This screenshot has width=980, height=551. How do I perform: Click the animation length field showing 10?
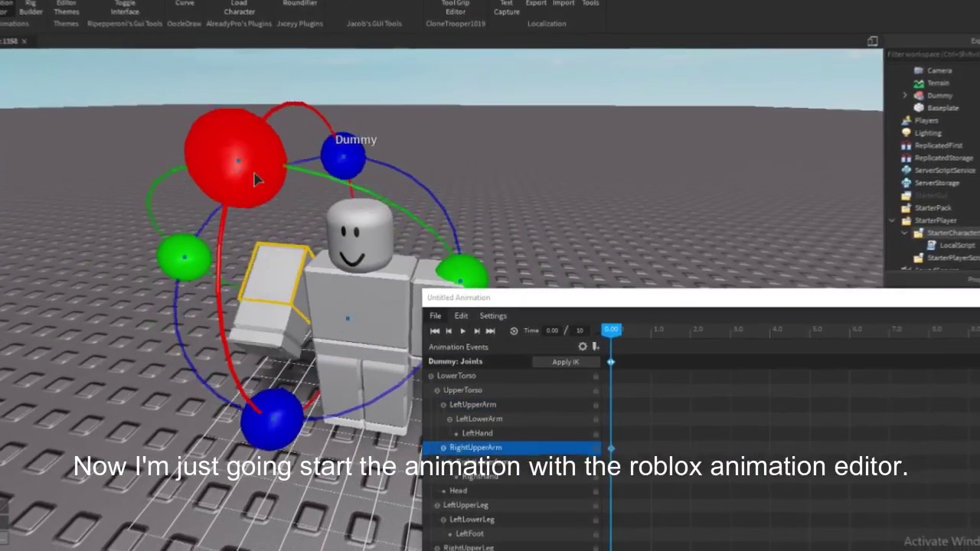580,331
